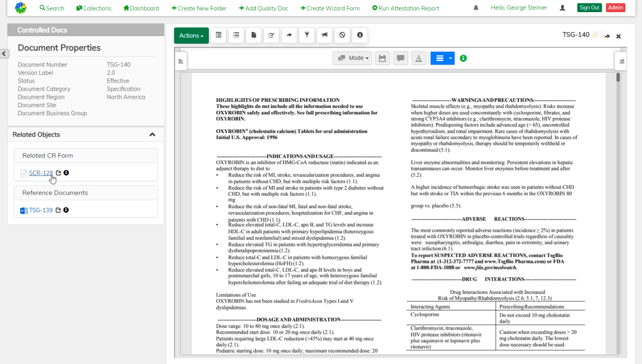Open the Mode dropdown in the viewer
This screenshot has height=364, width=642.
[x=352, y=58]
